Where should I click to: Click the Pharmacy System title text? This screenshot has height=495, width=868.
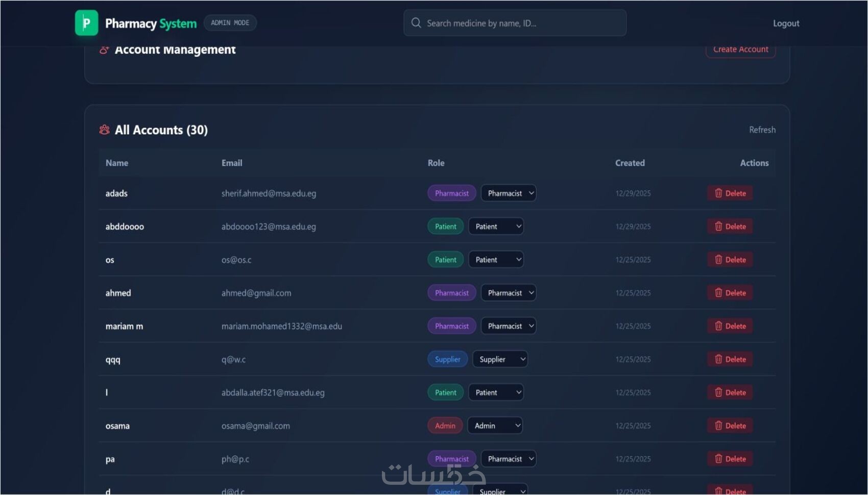151,23
